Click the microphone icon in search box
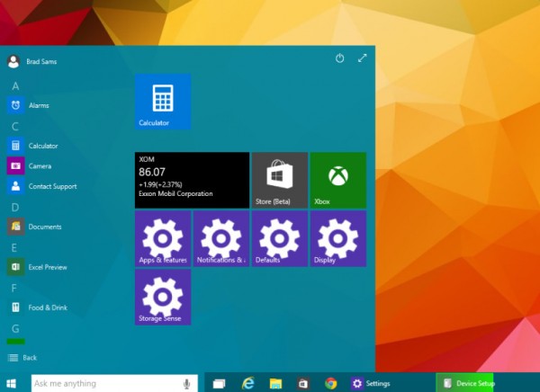This screenshot has height=392, width=540. [187, 383]
